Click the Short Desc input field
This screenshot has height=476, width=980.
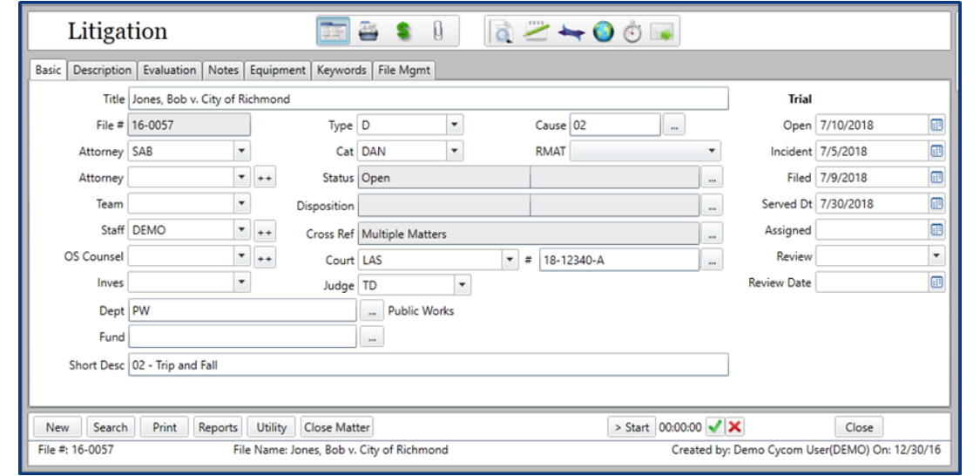point(428,364)
